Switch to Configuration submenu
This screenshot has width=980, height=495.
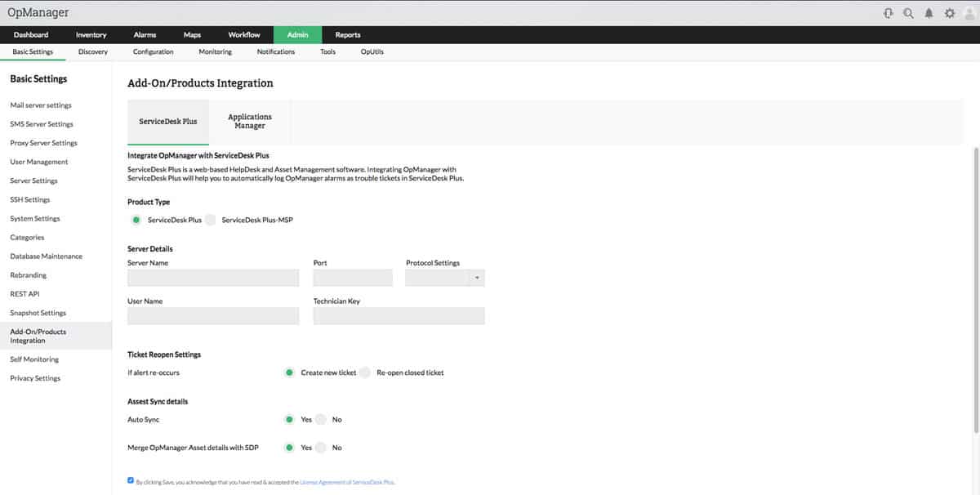pyautogui.click(x=154, y=51)
